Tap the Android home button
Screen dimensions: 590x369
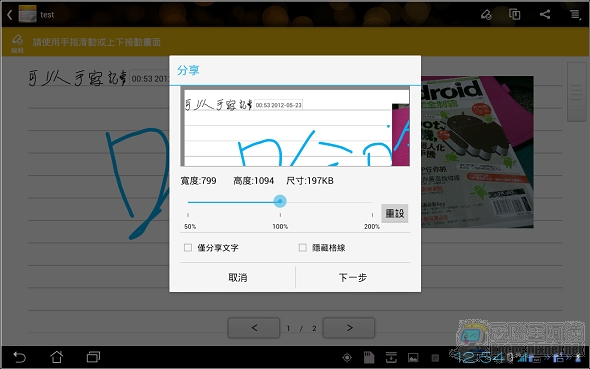[x=57, y=357]
